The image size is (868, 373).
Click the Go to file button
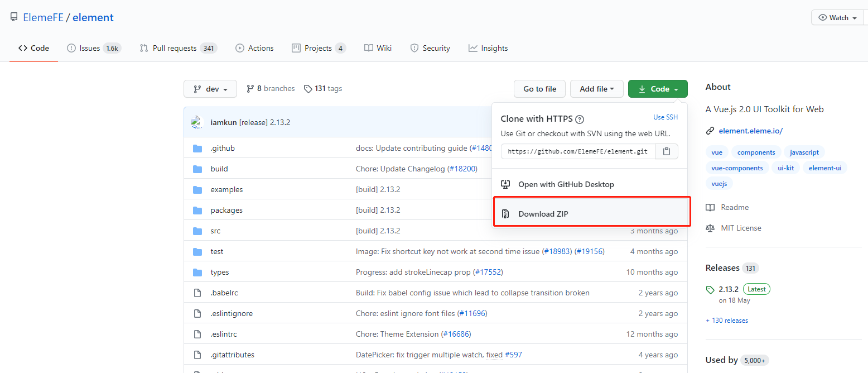point(539,89)
